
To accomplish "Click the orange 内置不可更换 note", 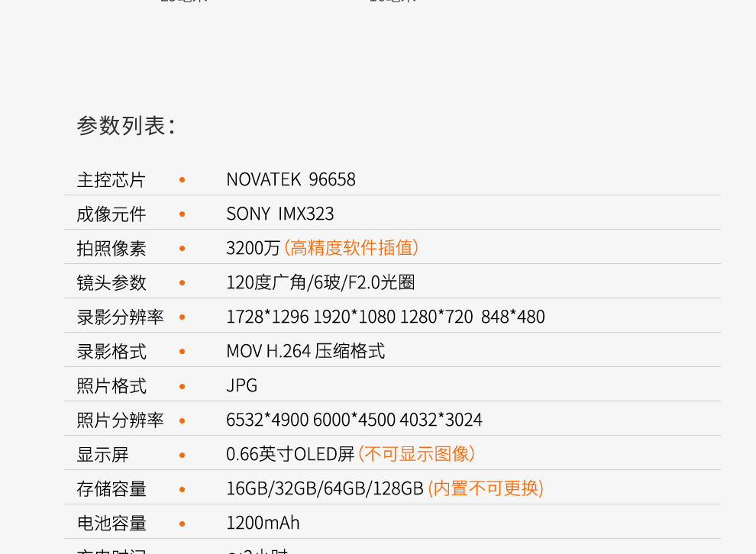I will point(486,489).
